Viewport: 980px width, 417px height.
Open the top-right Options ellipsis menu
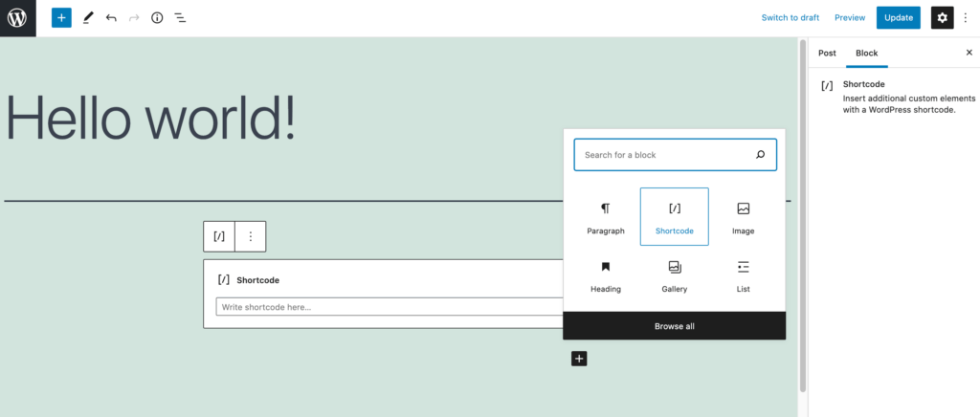pyautogui.click(x=967, y=18)
